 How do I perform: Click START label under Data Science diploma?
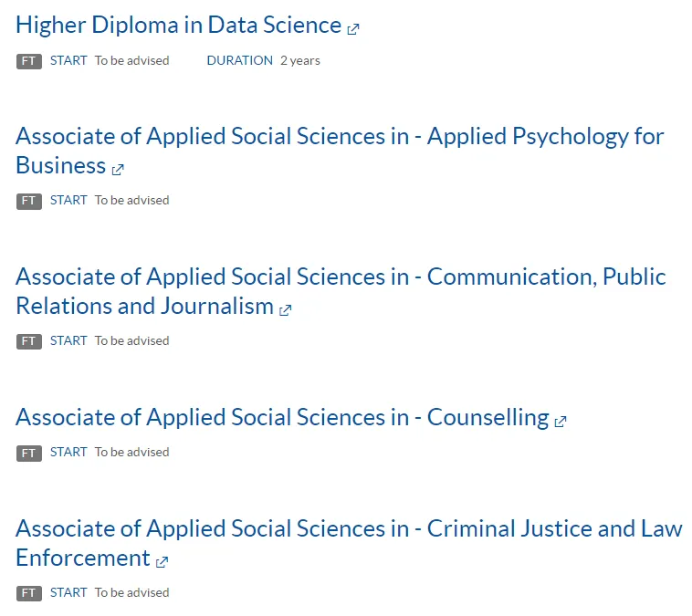68,60
